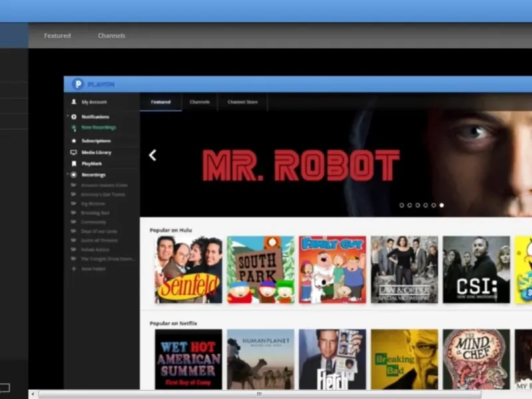Open America's Got Talent folder icon
This screenshot has height=399, width=532.
pos(73,194)
